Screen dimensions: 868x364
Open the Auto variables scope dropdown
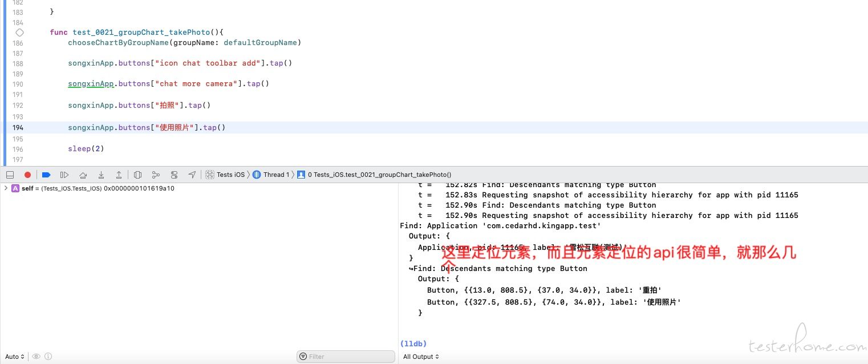click(x=15, y=357)
